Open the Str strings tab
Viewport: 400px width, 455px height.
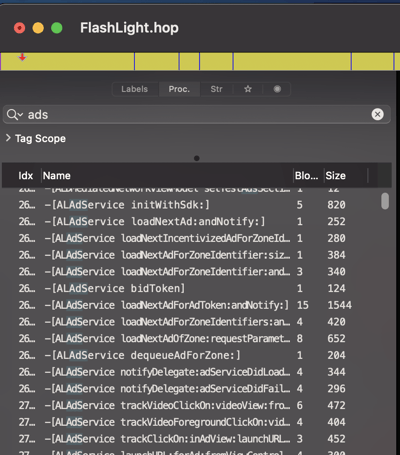[216, 89]
